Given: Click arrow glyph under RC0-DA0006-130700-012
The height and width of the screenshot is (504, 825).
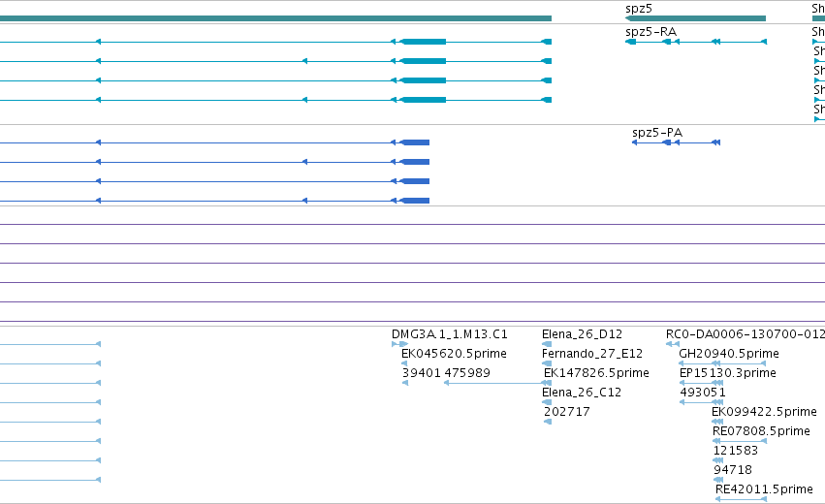Looking at the screenshot, I should point(673,344).
